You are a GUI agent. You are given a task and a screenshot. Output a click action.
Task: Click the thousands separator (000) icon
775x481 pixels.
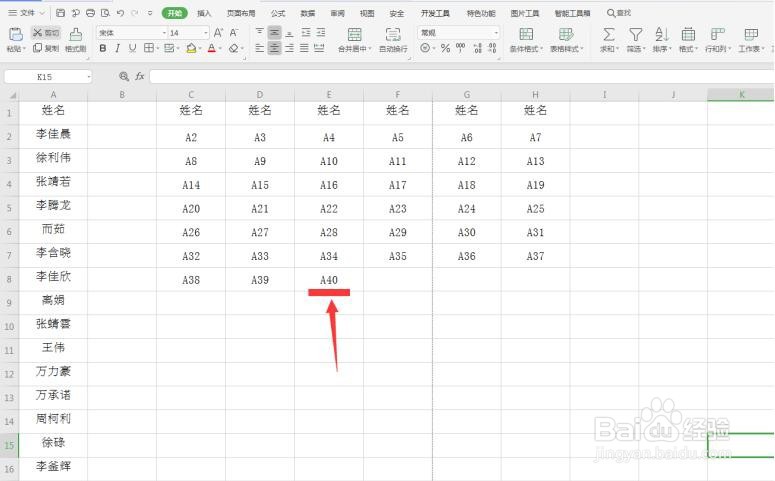coord(461,48)
